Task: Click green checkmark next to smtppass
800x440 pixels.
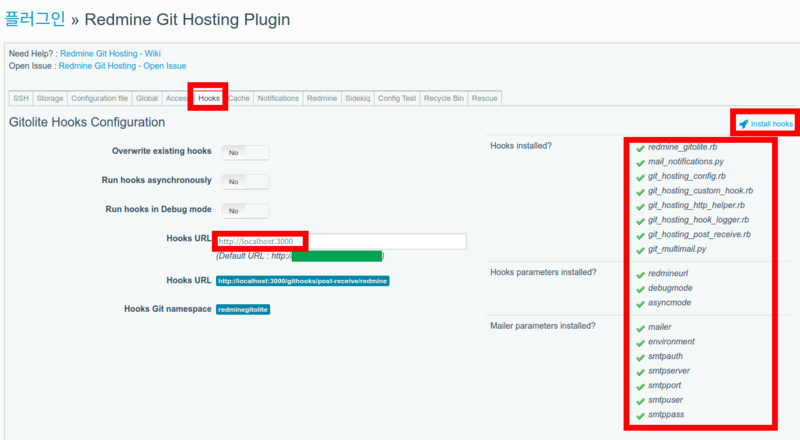Action: pos(640,415)
